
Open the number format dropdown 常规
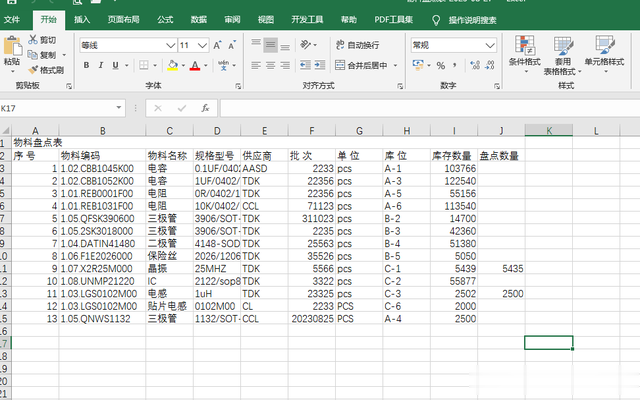pyautogui.click(x=490, y=45)
